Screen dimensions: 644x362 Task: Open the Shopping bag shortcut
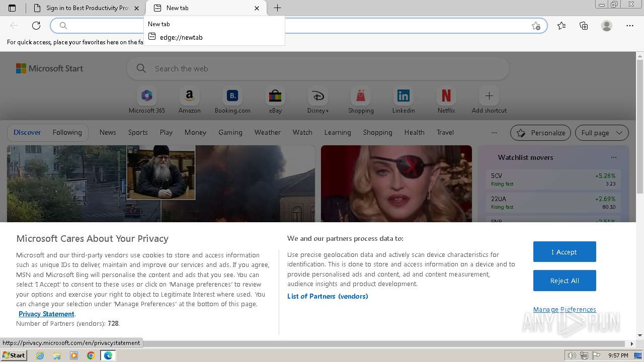point(361,101)
